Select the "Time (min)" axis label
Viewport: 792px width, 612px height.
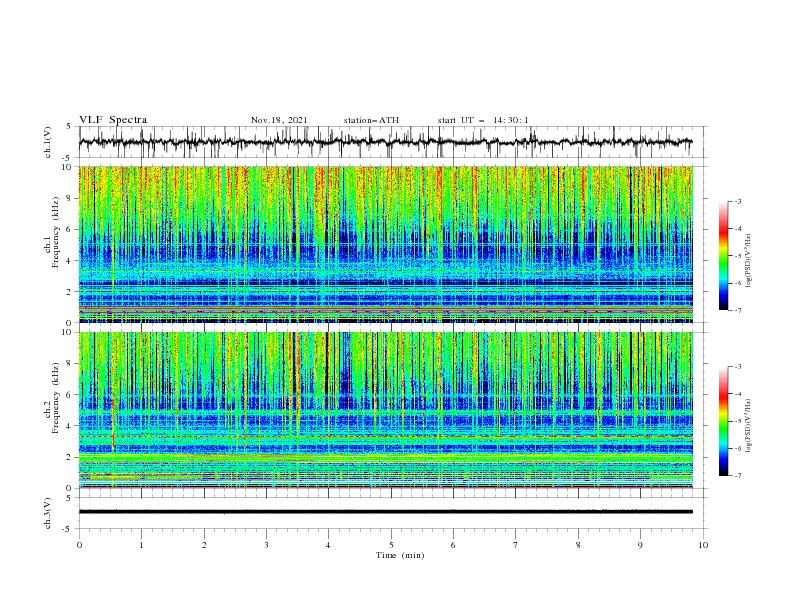[400, 555]
